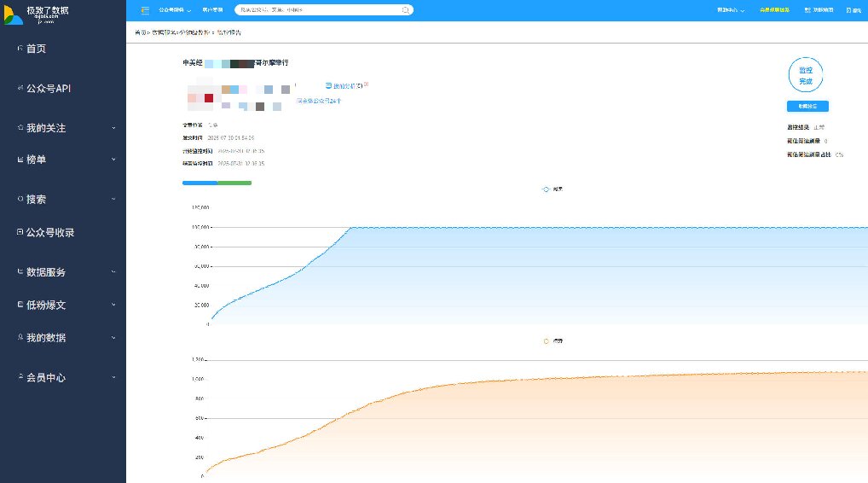Click the sidebar collapse icon in top bar
Image resolution: width=868 pixels, height=483 pixels.
pyautogui.click(x=144, y=10)
